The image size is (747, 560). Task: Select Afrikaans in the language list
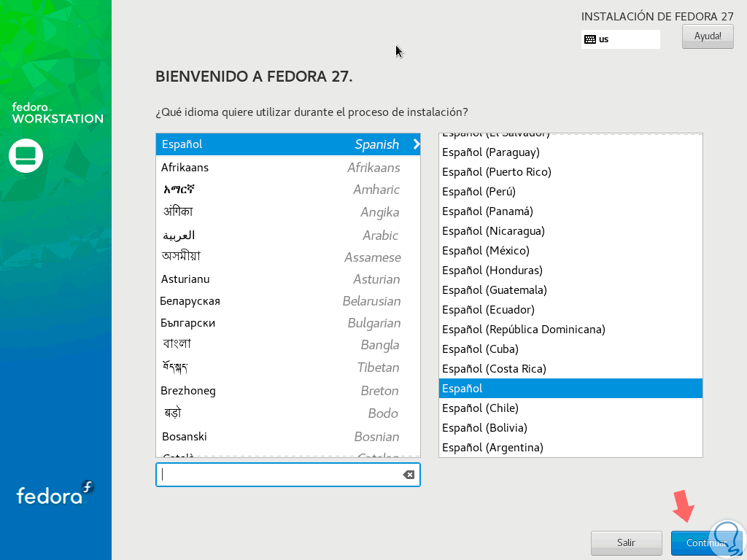coord(287,167)
